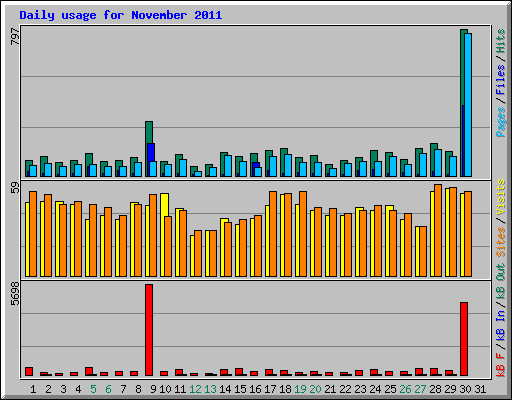
Task: Click the cyan 'Pages' legend label
Action: click(500, 122)
